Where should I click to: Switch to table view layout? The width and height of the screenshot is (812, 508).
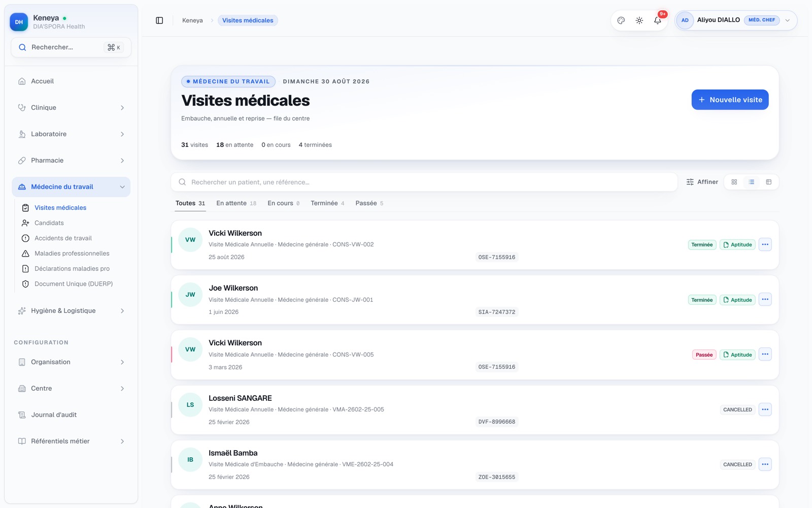tap(769, 182)
